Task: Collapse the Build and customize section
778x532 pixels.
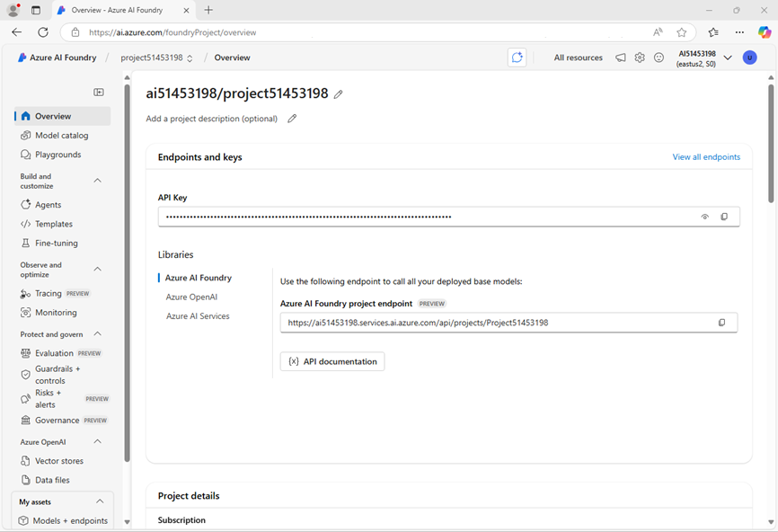Action: click(98, 181)
